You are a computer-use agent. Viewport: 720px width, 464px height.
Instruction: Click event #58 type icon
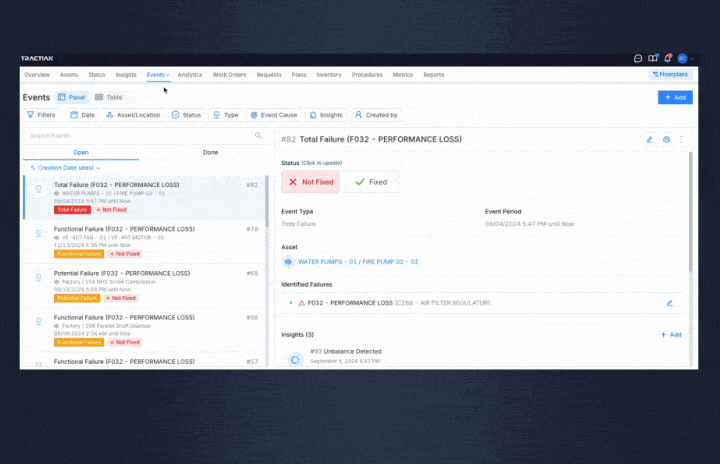click(39, 322)
